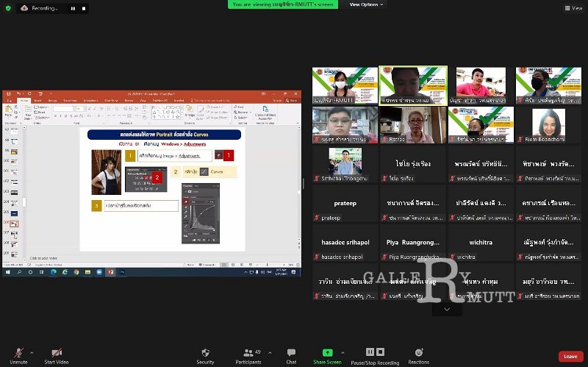Click the green encryption shield icon
This screenshot has height=367, width=588.
pyautogui.click(x=8, y=8)
